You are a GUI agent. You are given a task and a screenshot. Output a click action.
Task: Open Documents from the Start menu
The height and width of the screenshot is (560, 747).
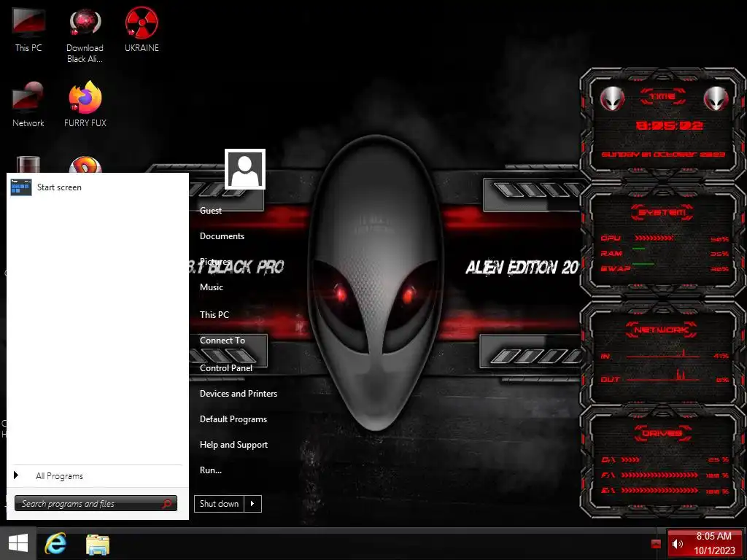(222, 236)
